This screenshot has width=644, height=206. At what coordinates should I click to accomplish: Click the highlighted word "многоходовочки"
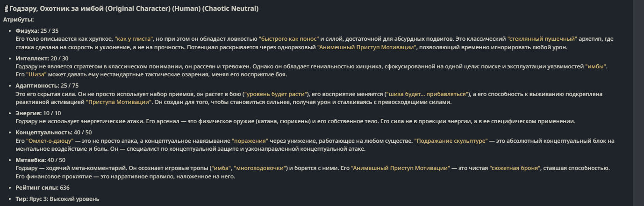[265, 168]
